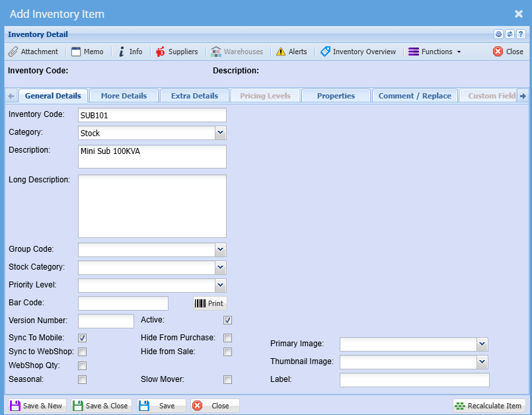The height and width of the screenshot is (415, 532).
Task: Open the Alerts warning icon
Action: [x=291, y=52]
